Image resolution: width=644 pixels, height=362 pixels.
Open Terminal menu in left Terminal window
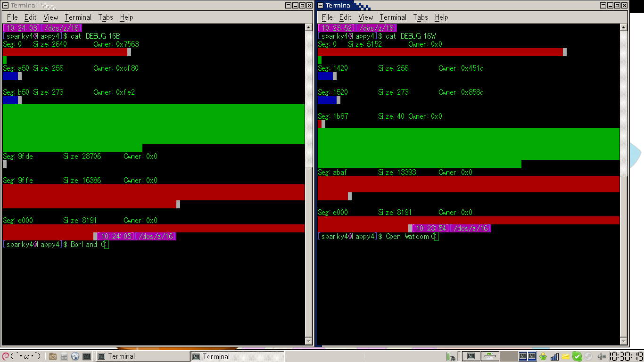[78, 17]
